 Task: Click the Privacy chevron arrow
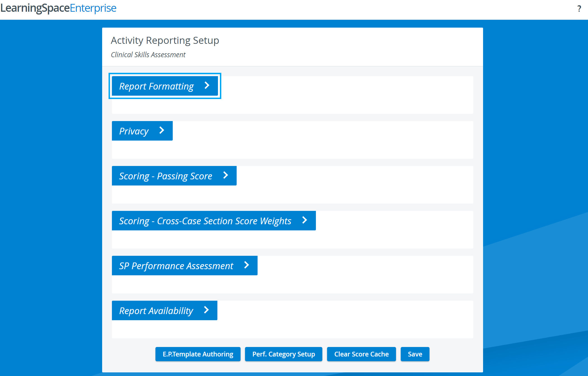(162, 130)
